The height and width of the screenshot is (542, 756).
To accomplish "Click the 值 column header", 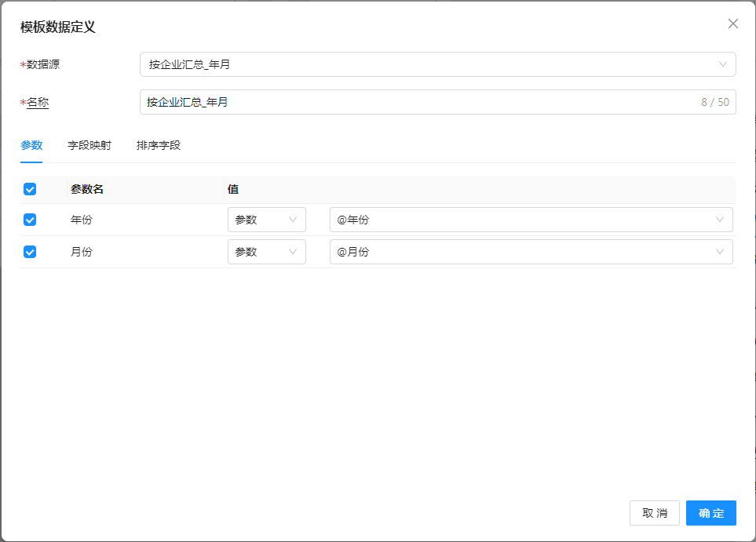I will pos(233,189).
